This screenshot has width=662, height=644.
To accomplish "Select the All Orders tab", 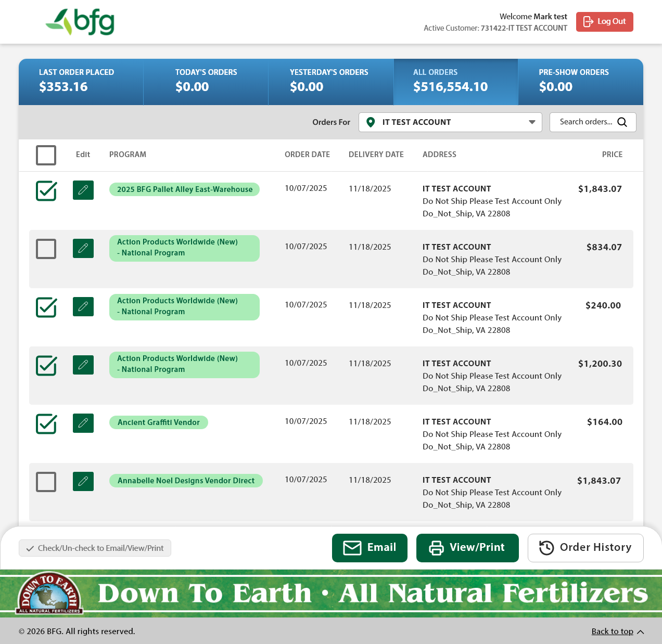I will point(456,82).
